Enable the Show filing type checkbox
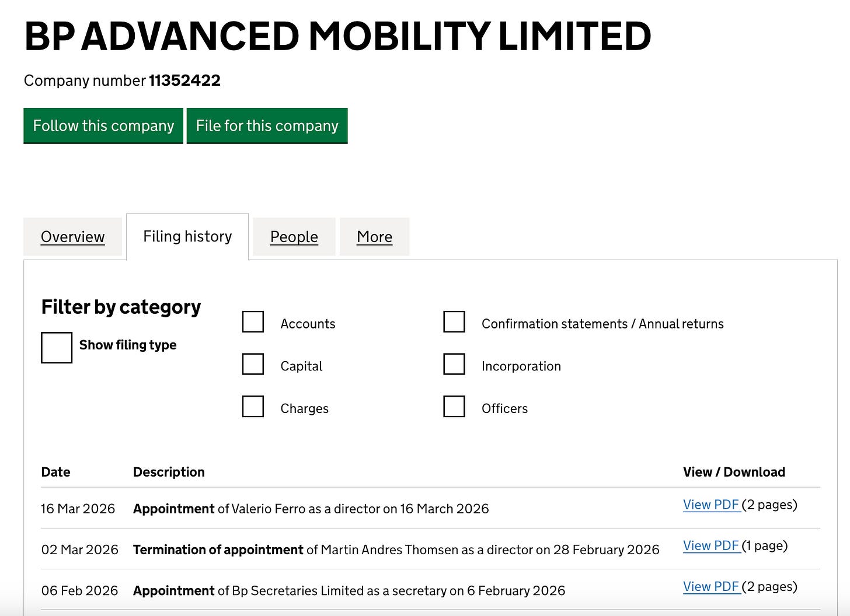Screen dimensions: 850x616 point(57,348)
